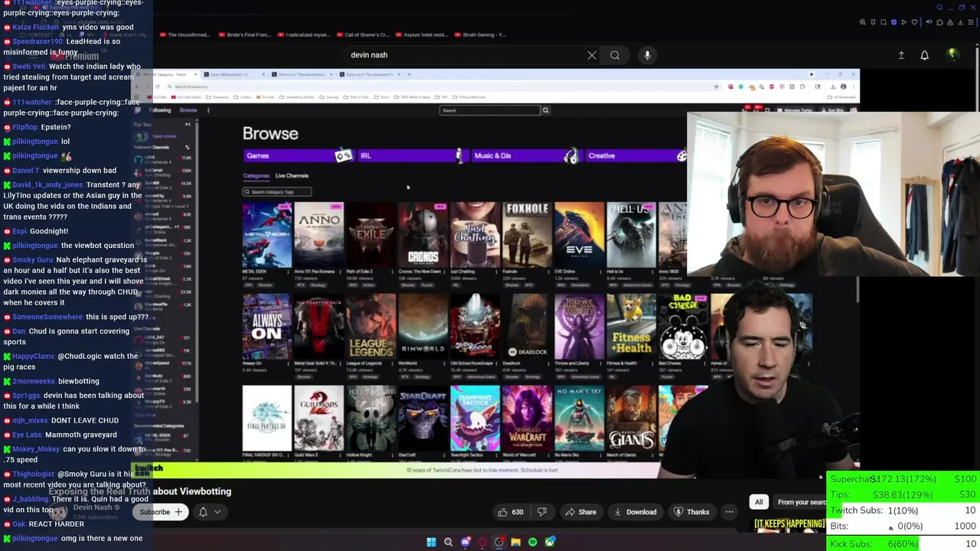Open Spotify from the taskbar
Screen dimensions: 980x551
532,543
